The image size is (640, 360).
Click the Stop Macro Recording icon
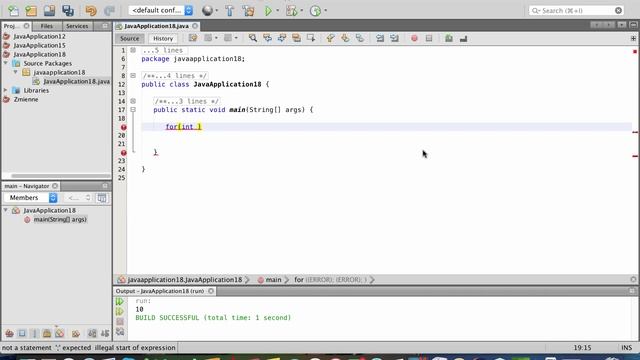tap(429, 38)
